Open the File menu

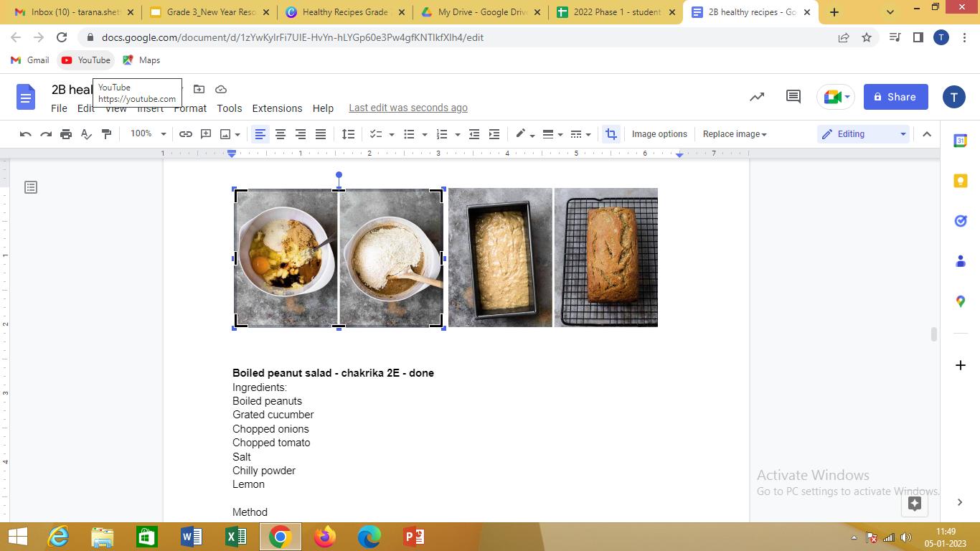pyautogui.click(x=59, y=108)
